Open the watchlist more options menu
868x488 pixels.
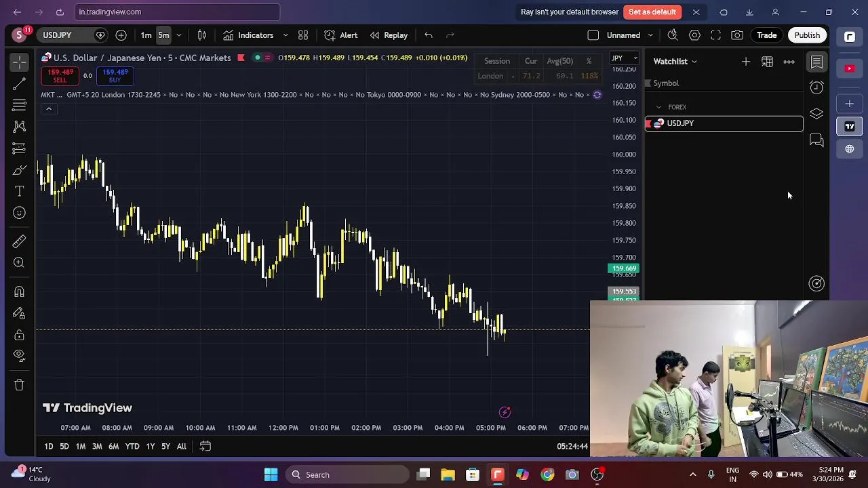789,62
